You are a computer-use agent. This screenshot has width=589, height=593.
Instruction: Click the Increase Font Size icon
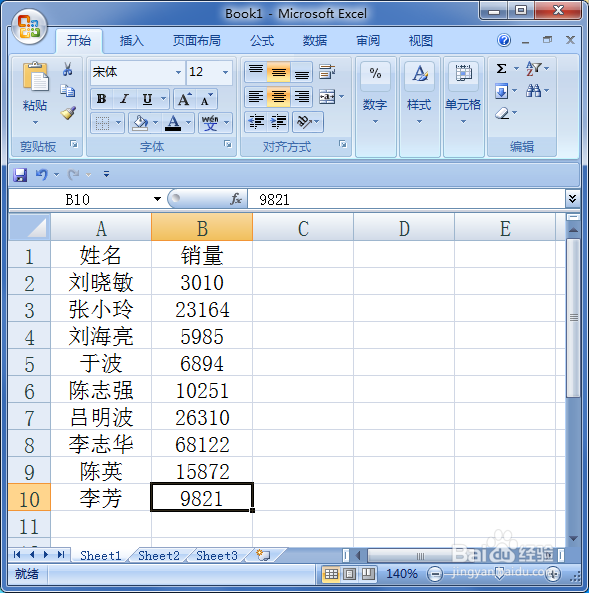(x=184, y=99)
